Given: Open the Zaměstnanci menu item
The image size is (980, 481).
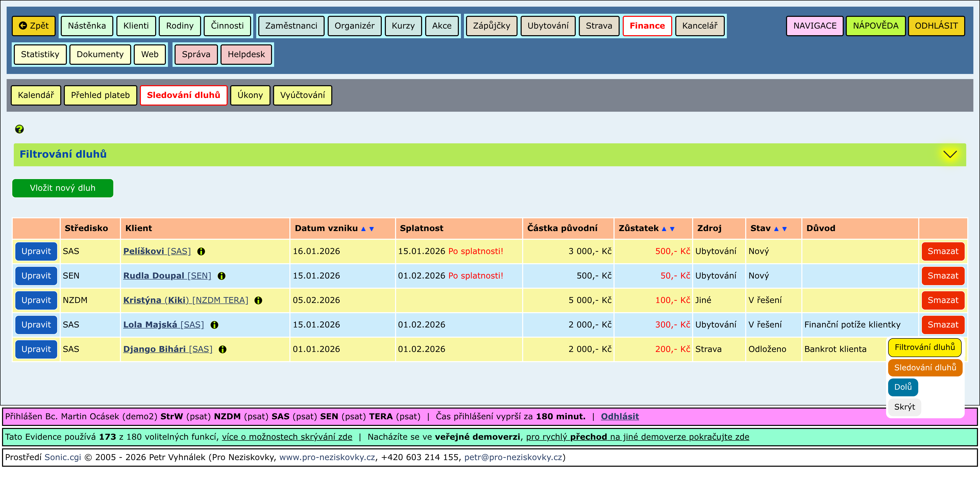Looking at the screenshot, I should coord(291,26).
